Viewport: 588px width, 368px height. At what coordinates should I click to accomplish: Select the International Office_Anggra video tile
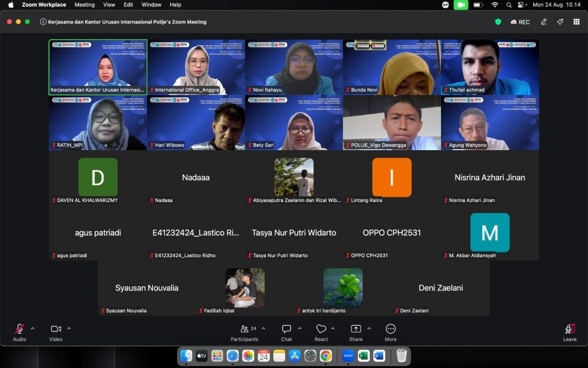(x=196, y=67)
